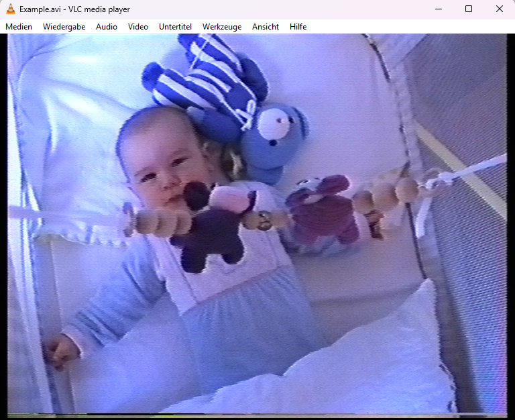This screenshot has width=515, height=420.
Task: Open the Hilfe menu
Action: pyautogui.click(x=298, y=27)
